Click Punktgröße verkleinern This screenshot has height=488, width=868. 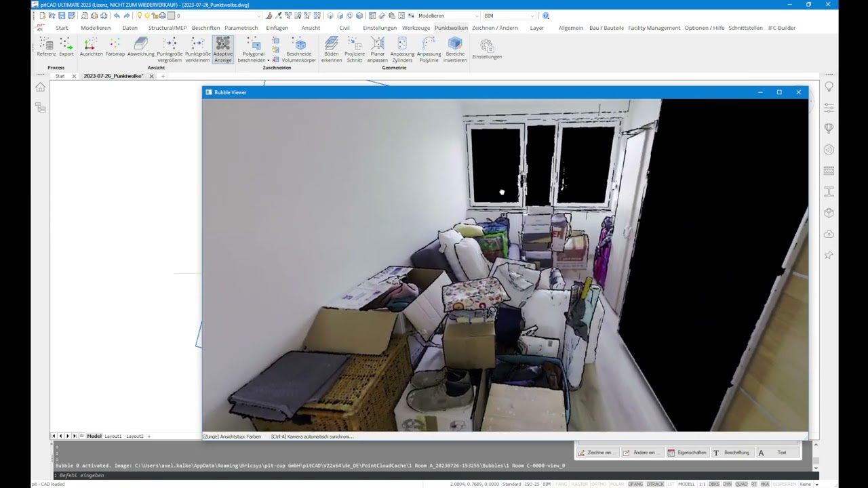[197, 50]
